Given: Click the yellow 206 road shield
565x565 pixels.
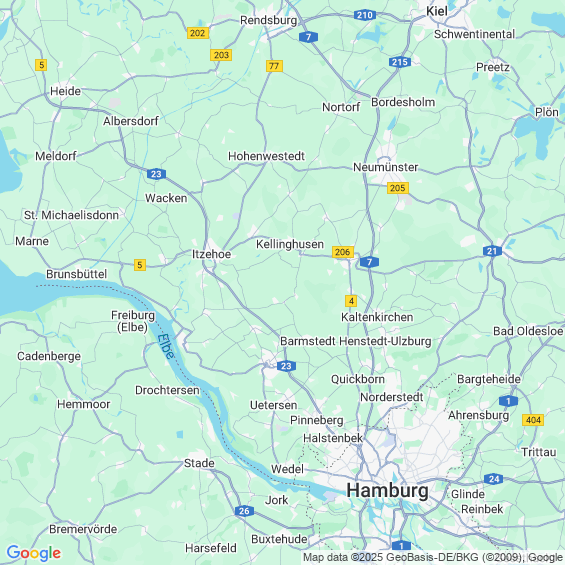Looking at the screenshot, I should pos(343,252).
